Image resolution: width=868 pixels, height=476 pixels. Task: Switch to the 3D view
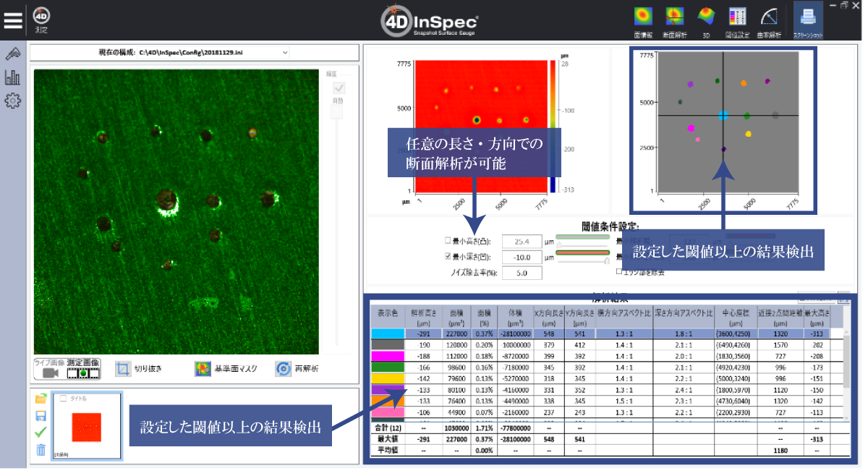705,20
